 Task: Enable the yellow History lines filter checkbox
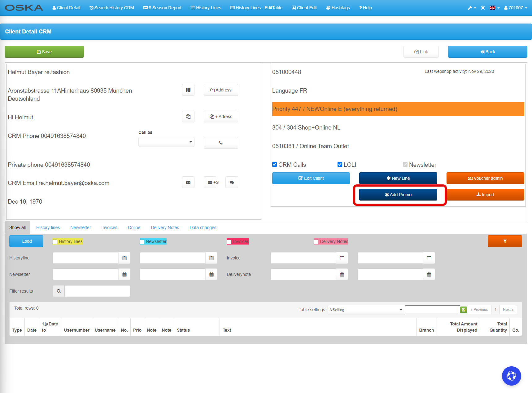pos(55,242)
